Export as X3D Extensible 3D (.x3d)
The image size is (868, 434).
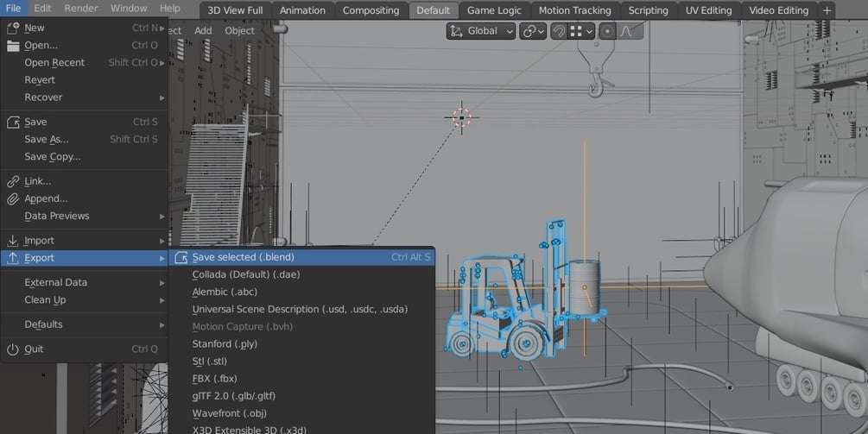click(x=301, y=429)
